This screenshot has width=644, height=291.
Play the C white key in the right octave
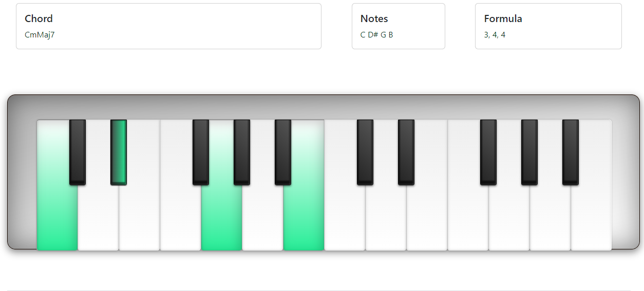click(345, 221)
